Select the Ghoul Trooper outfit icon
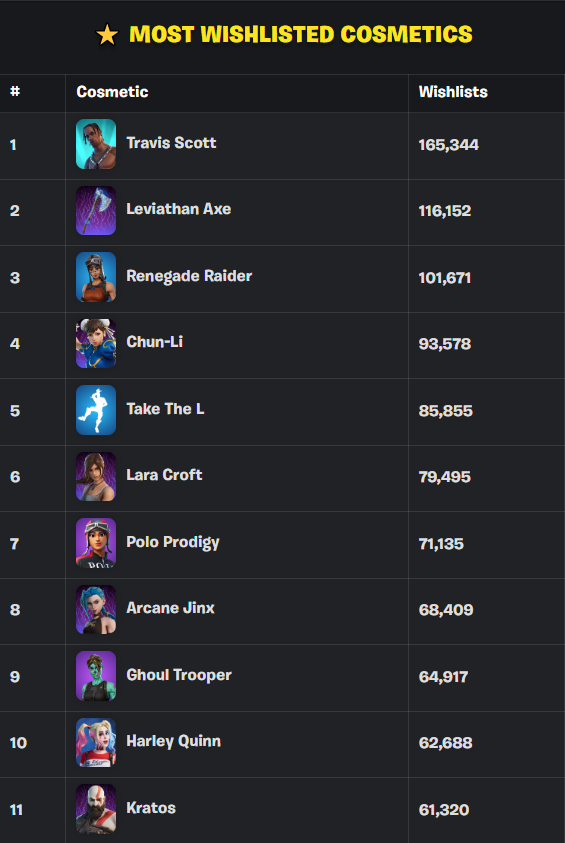565x843 pixels. (96, 676)
